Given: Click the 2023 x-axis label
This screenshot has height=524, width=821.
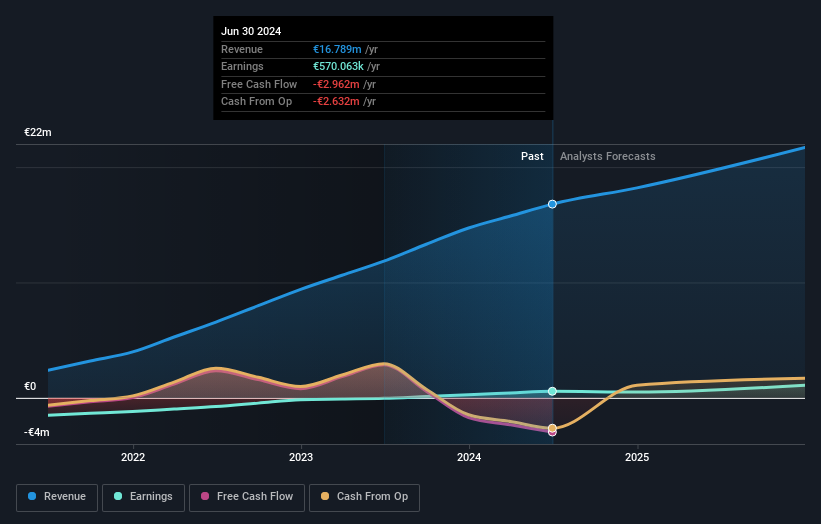Looking at the screenshot, I should point(301,457).
